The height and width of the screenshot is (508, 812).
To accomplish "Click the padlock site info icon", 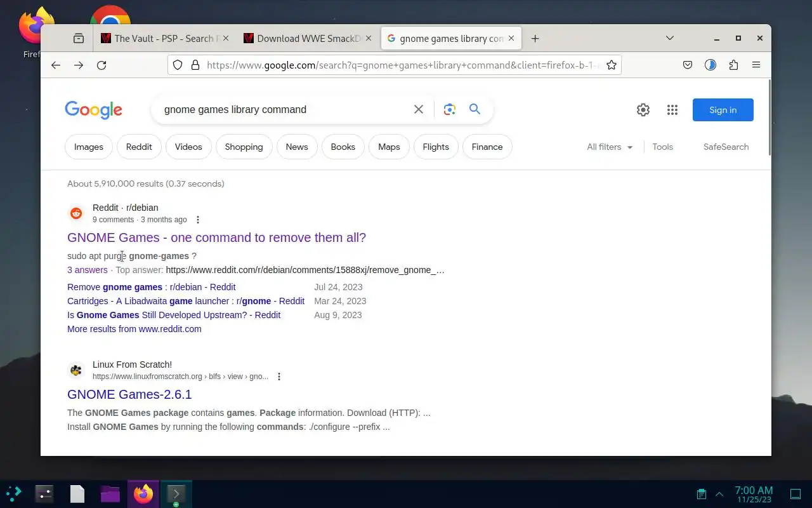I will [x=195, y=65].
